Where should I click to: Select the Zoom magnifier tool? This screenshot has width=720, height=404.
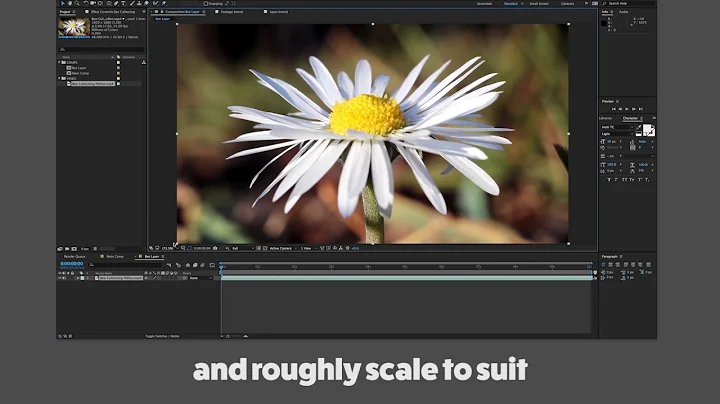pyautogui.click(x=77, y=3)
